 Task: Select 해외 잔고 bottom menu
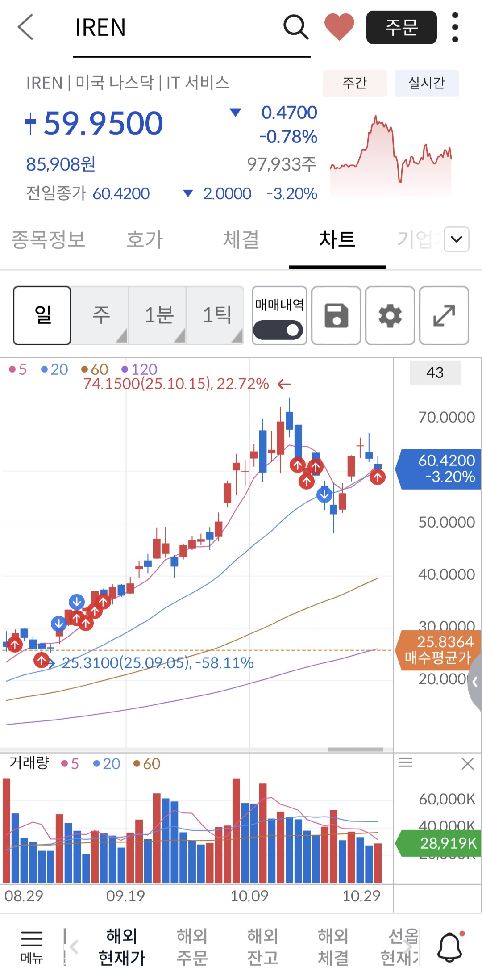[x=263, y=946]
